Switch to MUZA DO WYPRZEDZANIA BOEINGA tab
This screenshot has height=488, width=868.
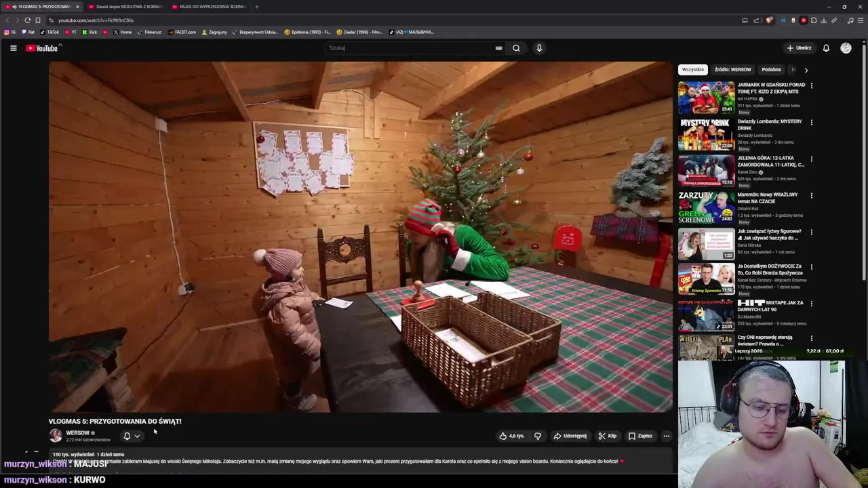click(x=209, y=7)
